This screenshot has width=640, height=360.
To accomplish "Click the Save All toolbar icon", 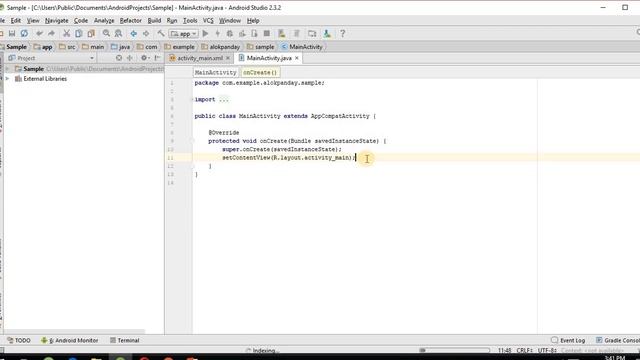I will 12,33.
